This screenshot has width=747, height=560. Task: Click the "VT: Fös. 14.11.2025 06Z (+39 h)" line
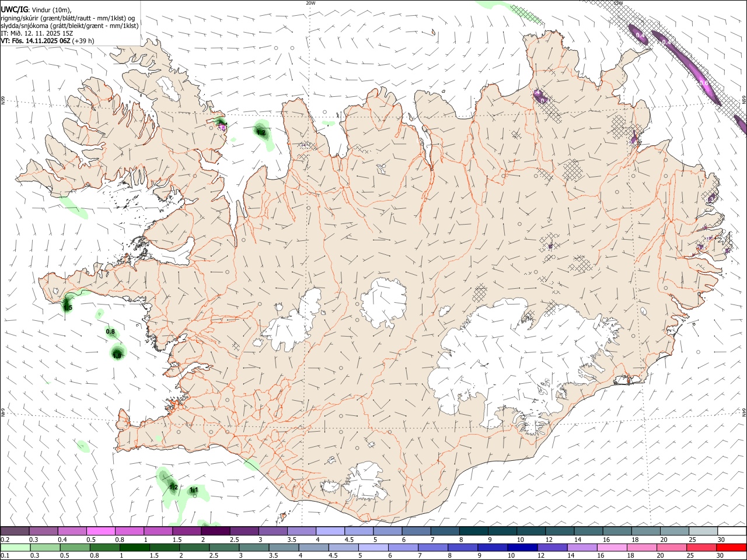[x=47, y=41]
